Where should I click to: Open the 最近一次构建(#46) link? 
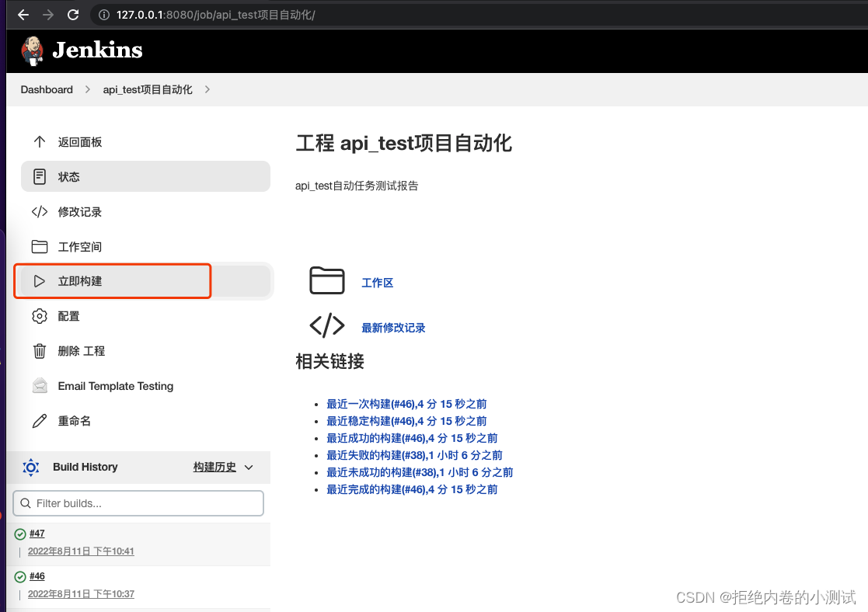click(406, 404)
